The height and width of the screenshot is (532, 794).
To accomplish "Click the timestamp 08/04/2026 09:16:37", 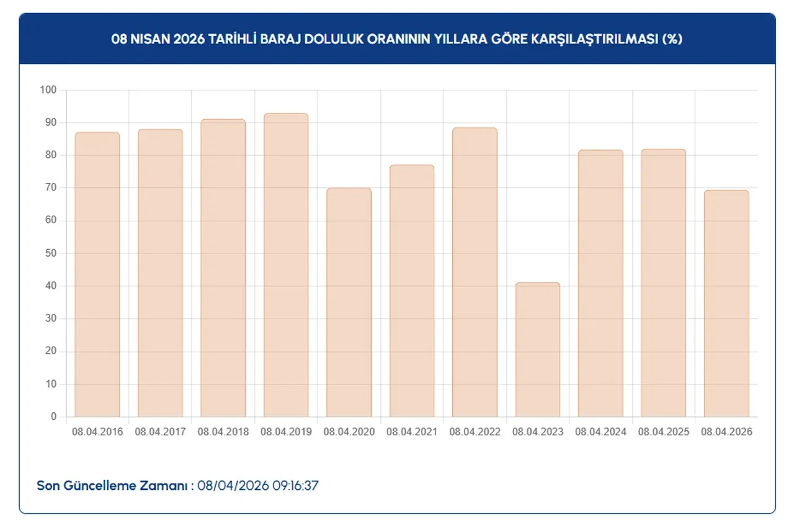I will coord(257,485).
